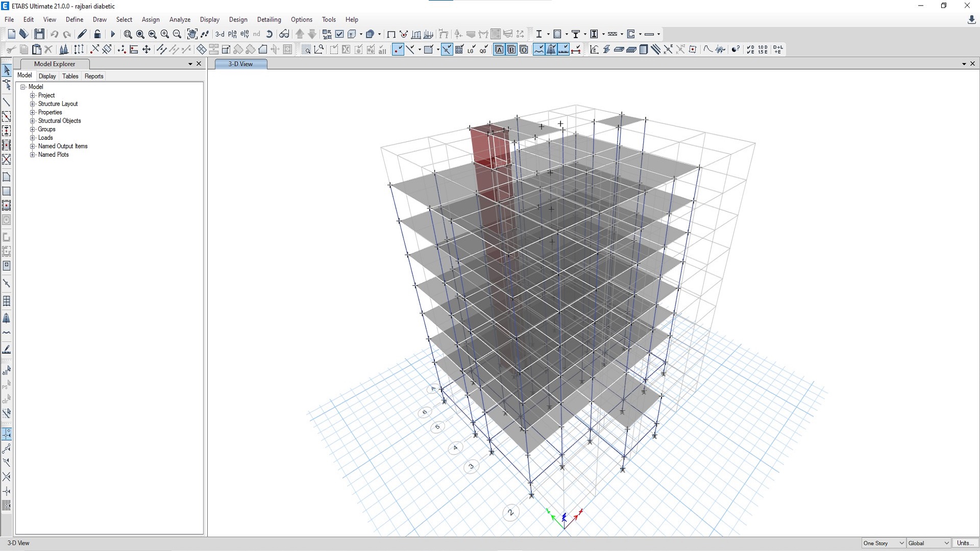Click the Units... button
980x551 pixels.
(x=964, y=543)
